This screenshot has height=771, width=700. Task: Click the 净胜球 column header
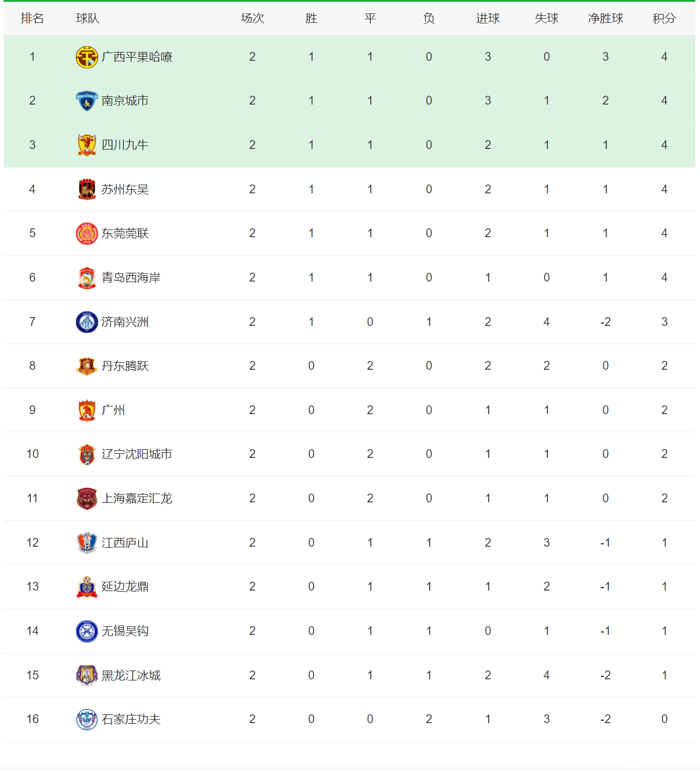coord(605,19)
